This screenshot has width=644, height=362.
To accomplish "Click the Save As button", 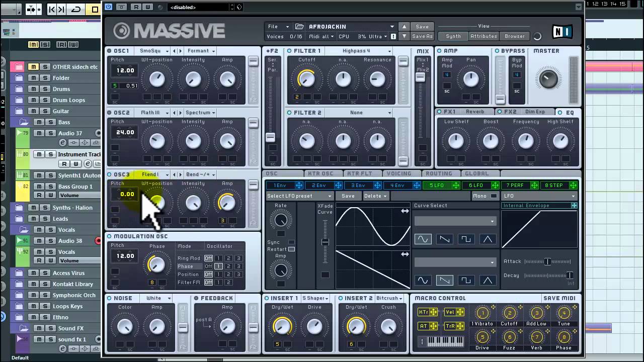I will pos(422,36).
